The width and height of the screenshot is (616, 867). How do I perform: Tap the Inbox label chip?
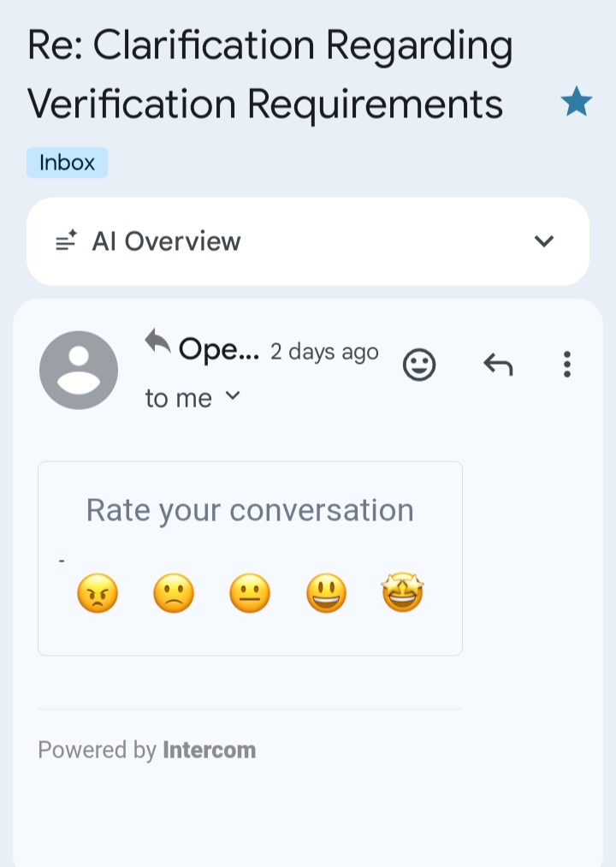[x=67, y=163]
